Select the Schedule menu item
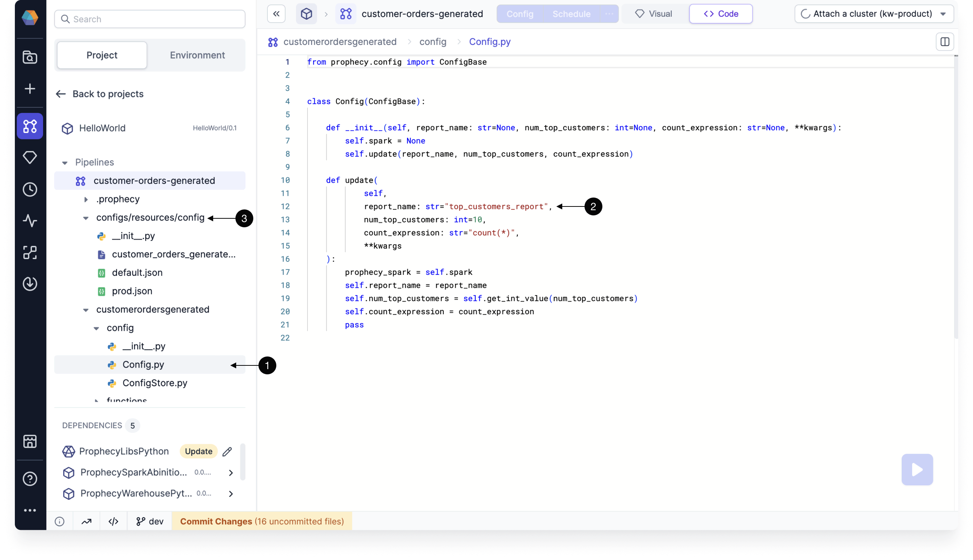Screen dimensions: 973x560 pos(572,13)
